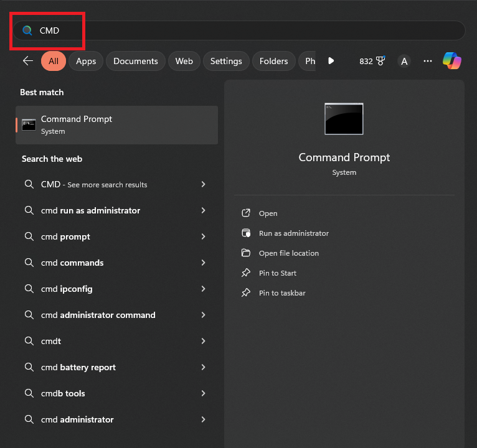This screenshot has width=477, height=448.
Task: Run Command Prompt as administrator
Action: pos(293,233)
